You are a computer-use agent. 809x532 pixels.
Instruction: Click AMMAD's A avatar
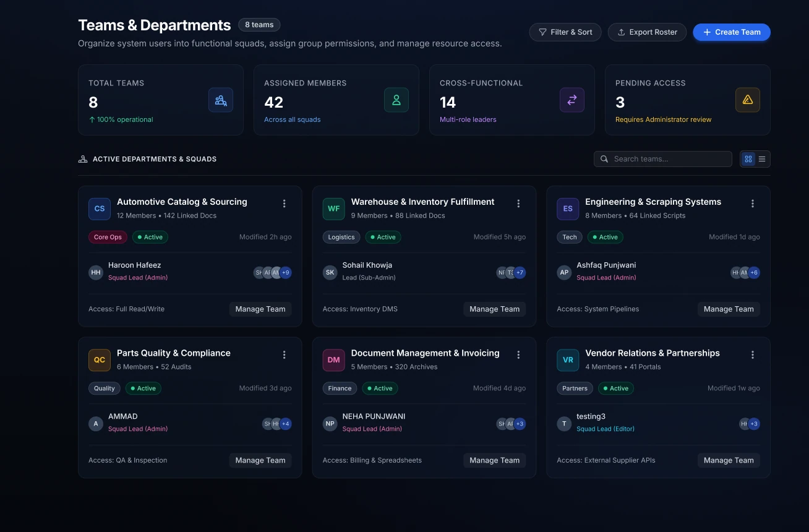(96, 424)
